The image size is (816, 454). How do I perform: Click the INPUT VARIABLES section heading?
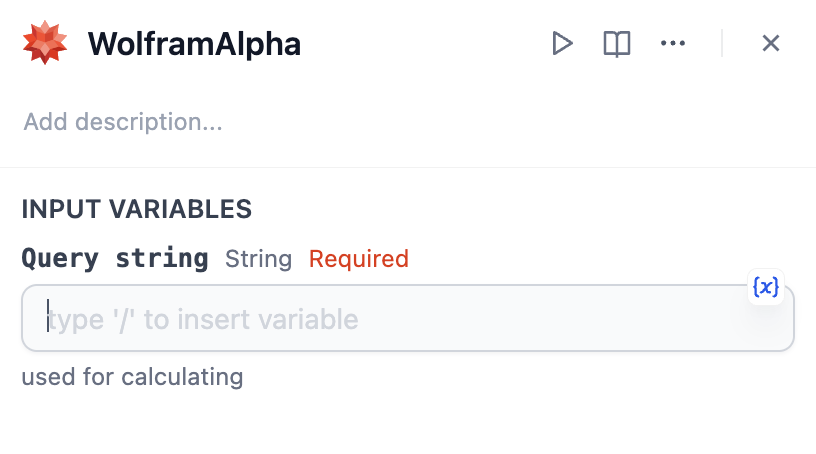pos(136,209)
